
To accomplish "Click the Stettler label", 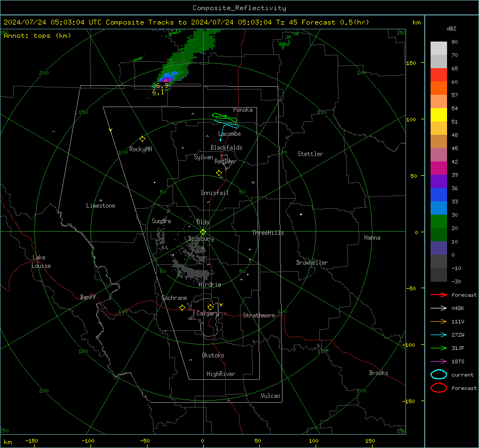I will [310, 154].
